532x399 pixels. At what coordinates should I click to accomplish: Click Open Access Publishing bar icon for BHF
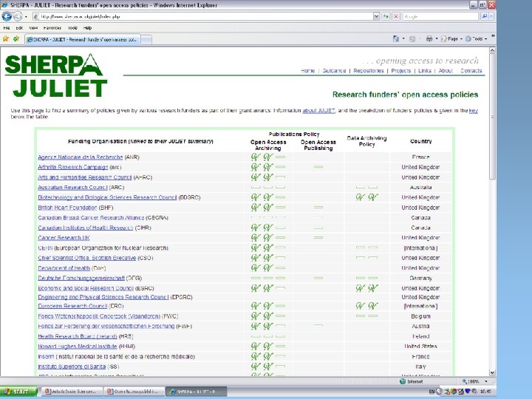point(318,208)
